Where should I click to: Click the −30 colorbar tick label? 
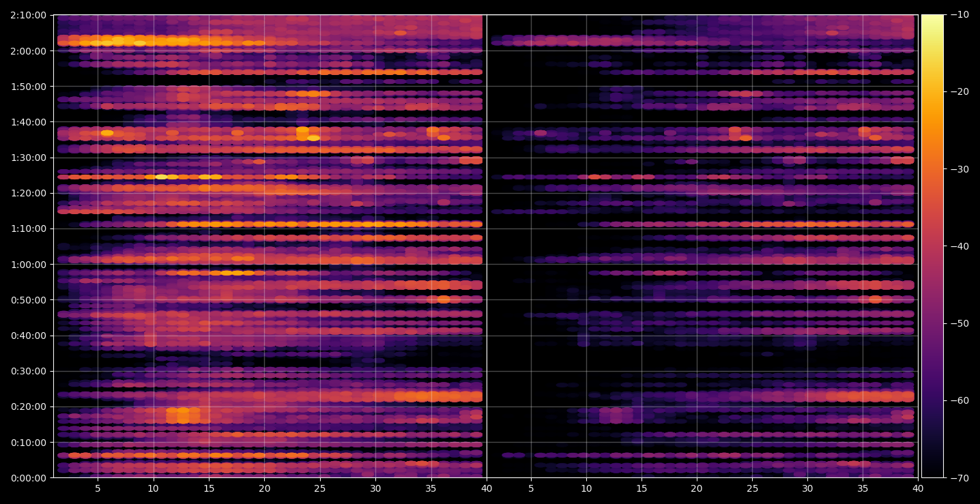(960, 169)
